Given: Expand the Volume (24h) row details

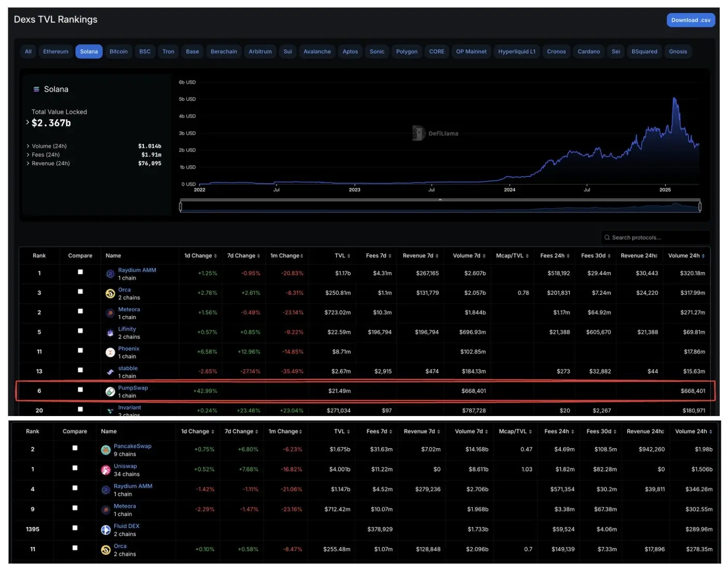Looking at the screenshot, I should tap(28, 146).
